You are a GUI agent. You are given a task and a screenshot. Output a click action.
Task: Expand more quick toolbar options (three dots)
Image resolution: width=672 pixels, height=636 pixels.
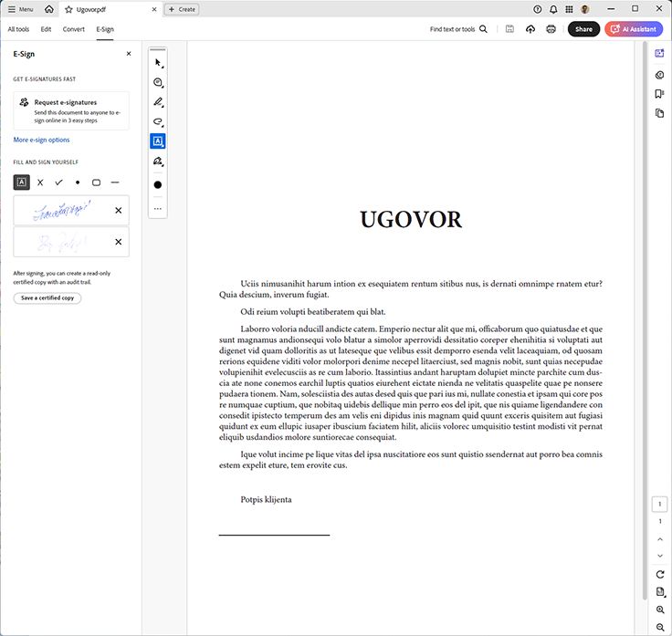click(x=158, y=209)
